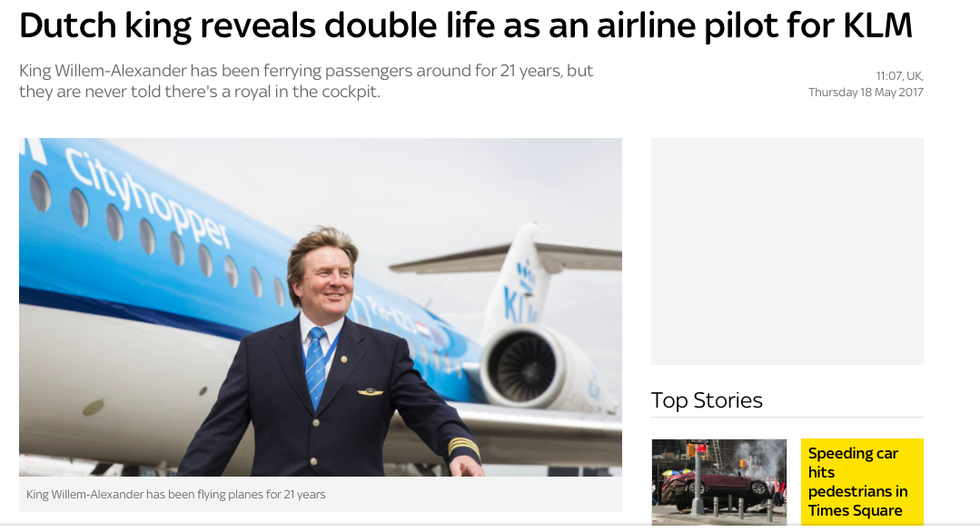Click the small lapel pin on pilot's jacket
Screen dimensions: 980x532
pyautogui.click(x=344, y=360)
